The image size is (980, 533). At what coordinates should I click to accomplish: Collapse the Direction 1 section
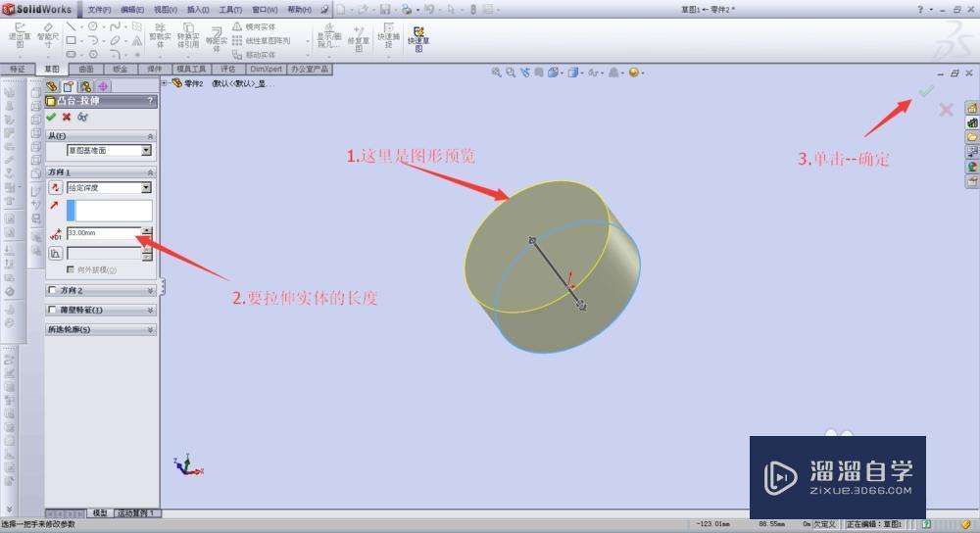(x=150, y=171)
